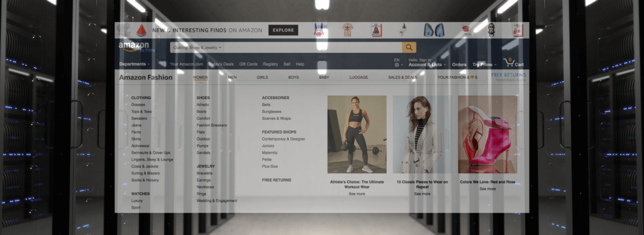
Task: Open the Gift Cards page
Action: point(248,64)
